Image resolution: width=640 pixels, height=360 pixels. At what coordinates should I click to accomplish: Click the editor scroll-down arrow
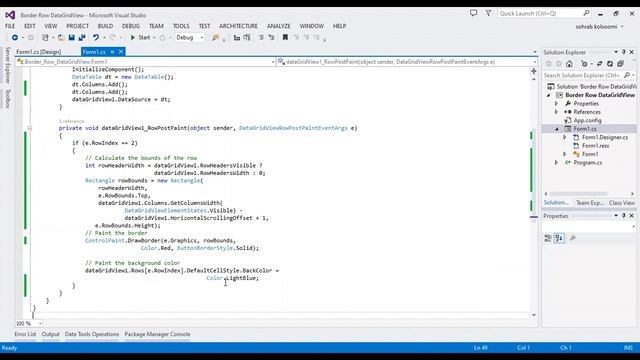coord(533,315)
